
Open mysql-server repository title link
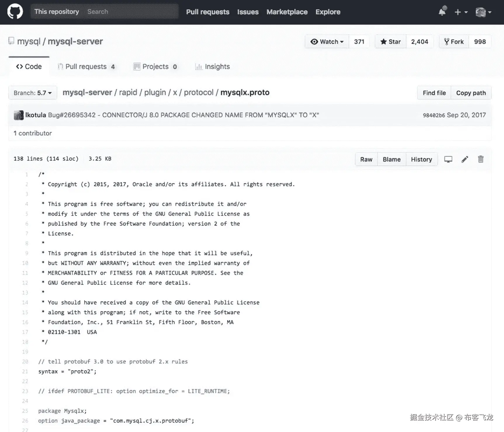[75, 41]
